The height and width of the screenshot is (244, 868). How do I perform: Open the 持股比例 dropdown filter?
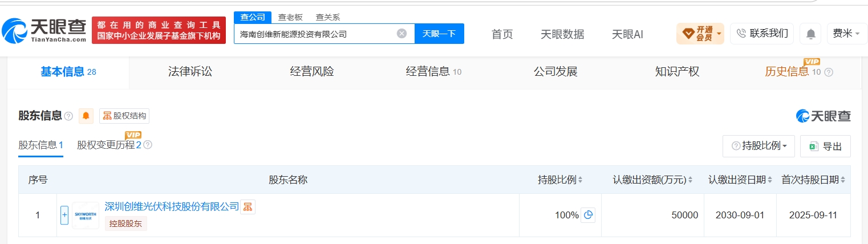tap(759, 146)
